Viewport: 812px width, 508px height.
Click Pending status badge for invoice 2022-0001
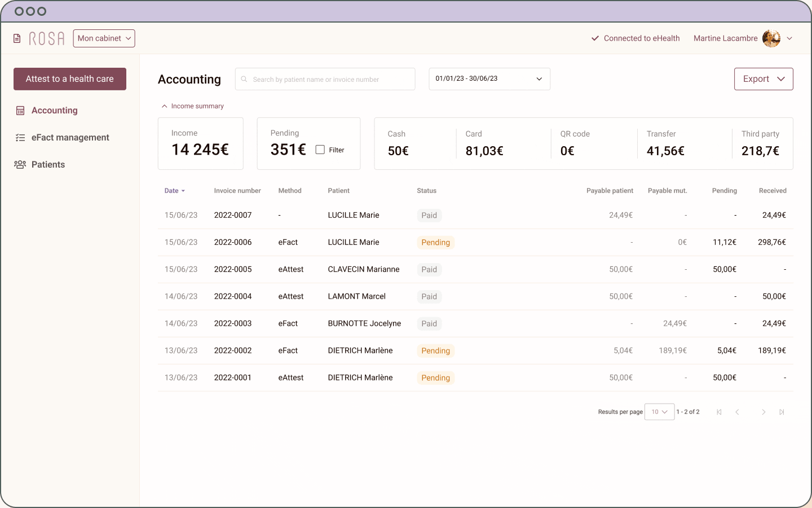[436, 378]
